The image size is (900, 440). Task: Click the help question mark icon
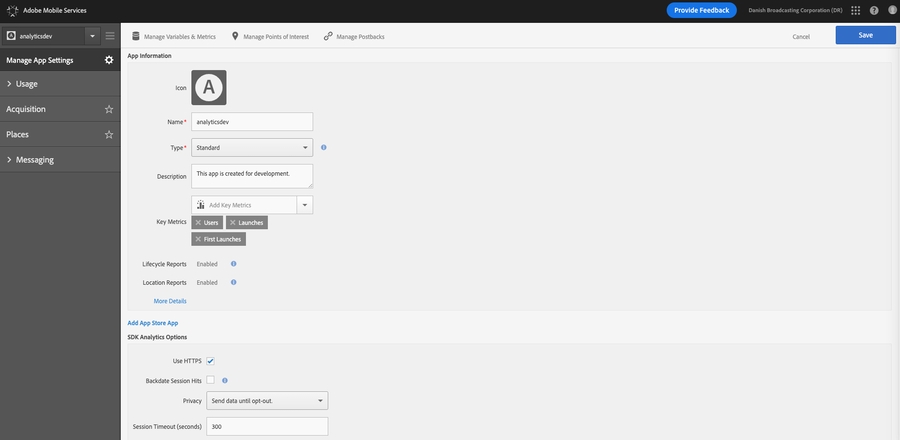[x=874, y=10]
